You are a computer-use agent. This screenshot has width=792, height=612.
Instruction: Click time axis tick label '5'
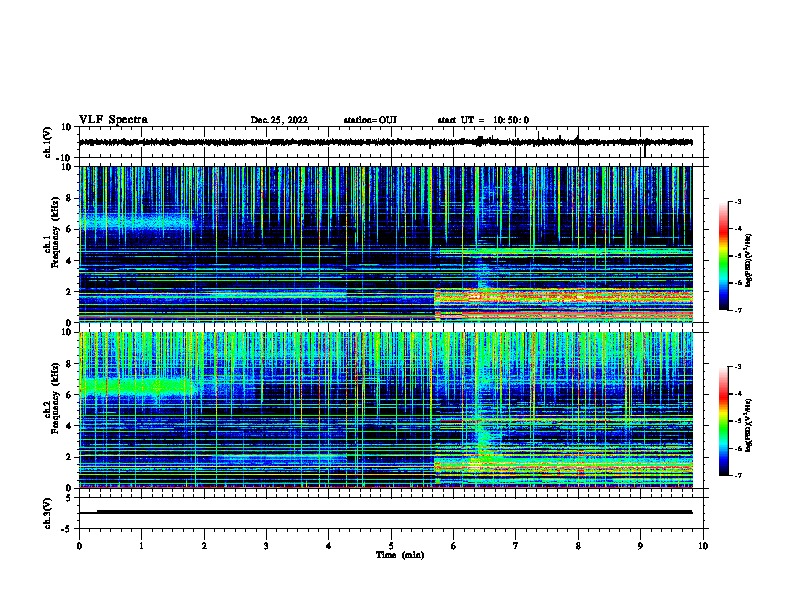point(391,546)
